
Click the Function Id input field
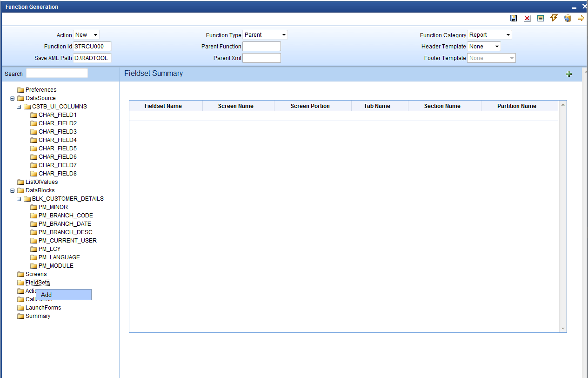click(x=93, y=47)
